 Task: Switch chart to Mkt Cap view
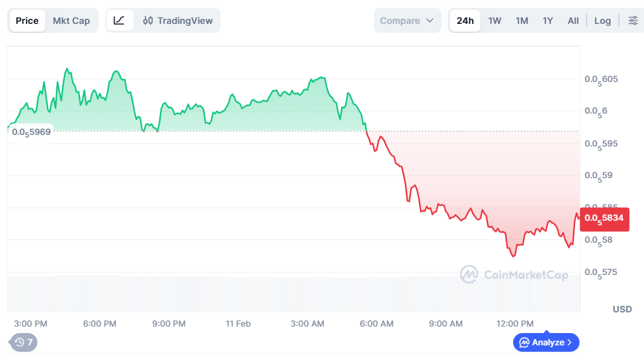tap(71, 21)
